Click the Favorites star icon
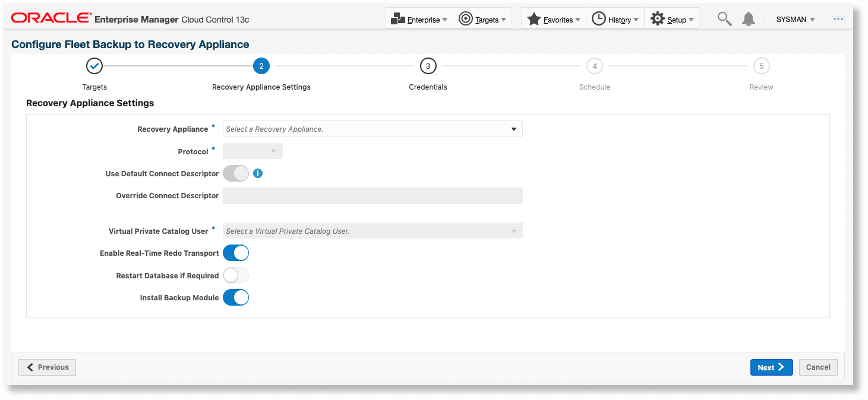868x400 pixels. point(533,18)
